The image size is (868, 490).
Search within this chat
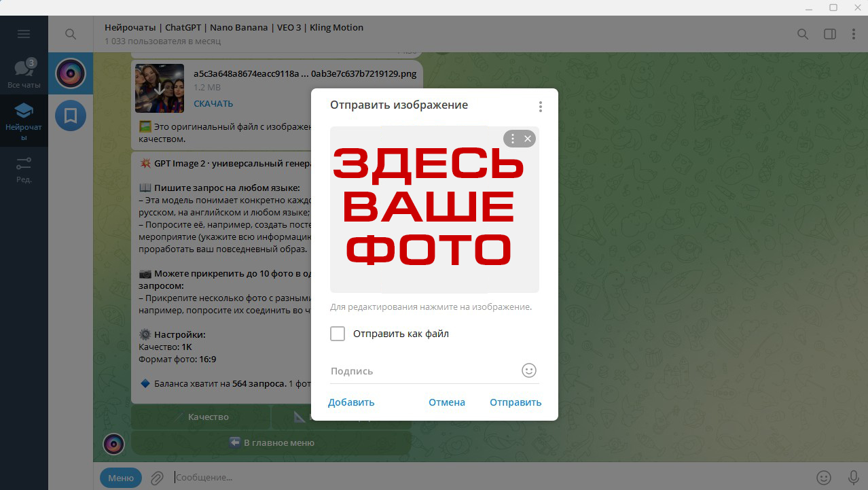click(x=803, y=34)
